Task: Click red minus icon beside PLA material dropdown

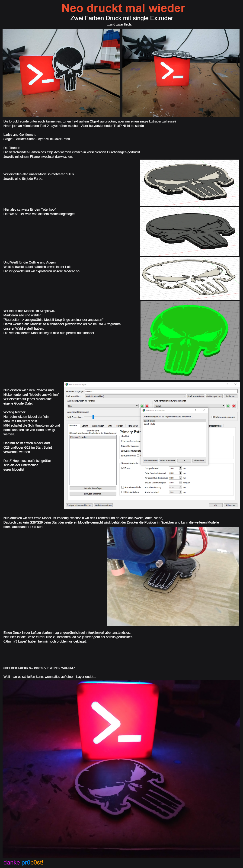Action: (x=147, y=406)
